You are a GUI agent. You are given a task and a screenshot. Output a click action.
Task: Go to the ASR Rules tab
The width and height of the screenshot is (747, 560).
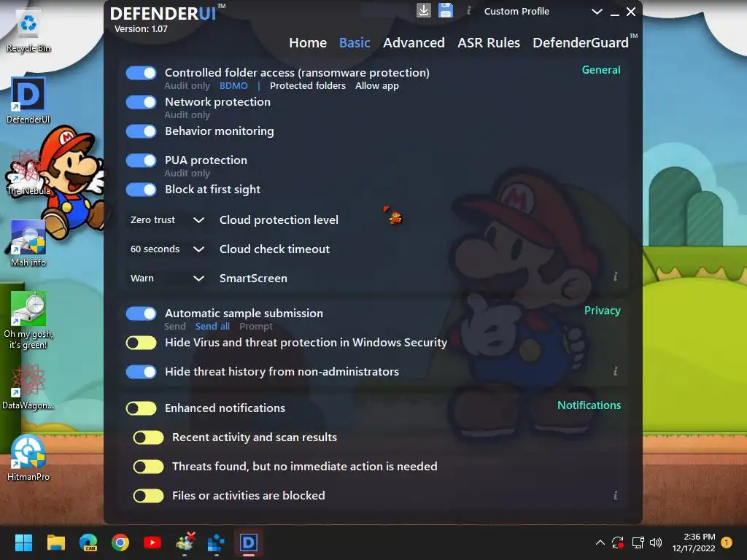click(x=488, y=43)
